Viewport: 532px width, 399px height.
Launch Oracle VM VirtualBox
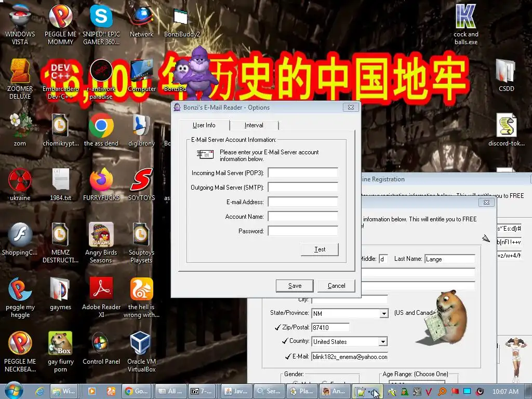141,352
